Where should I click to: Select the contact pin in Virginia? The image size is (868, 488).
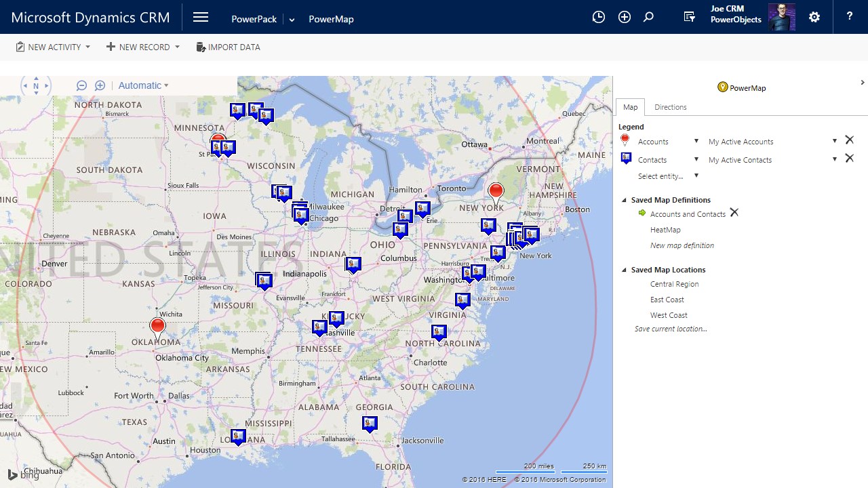(462, 300)
